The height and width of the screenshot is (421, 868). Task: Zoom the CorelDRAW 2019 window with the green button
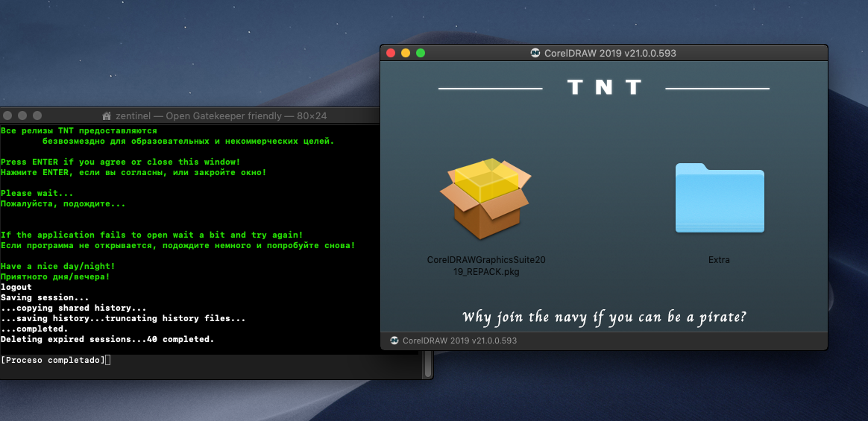pyautogui.click(x=421, y=53)
